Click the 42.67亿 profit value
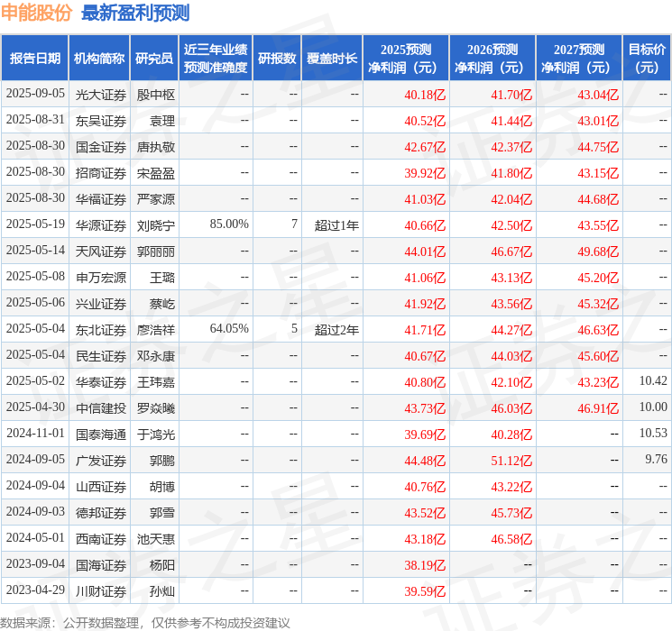The image size is (672, 631). pos(425,147)
